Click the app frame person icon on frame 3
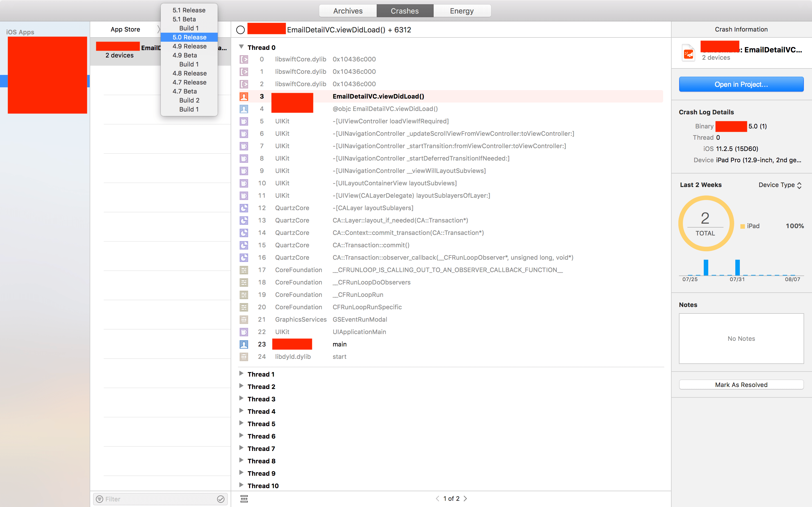812x507 pixels. point(244,96)
